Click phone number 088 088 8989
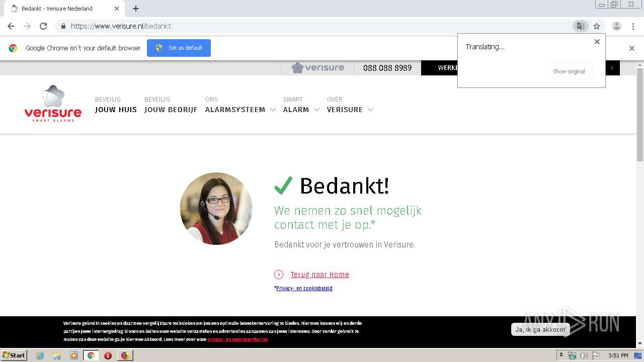644x362 pixels. pyautogui.click(x=387, y=68)
